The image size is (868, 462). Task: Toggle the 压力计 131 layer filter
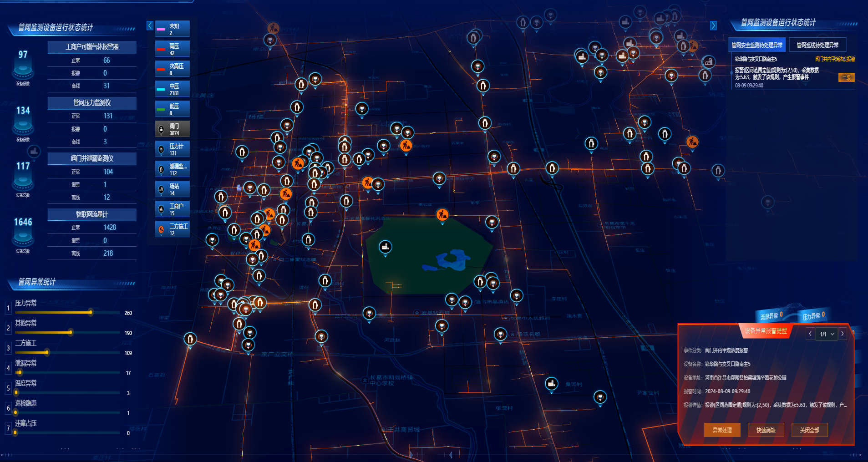click(x=172, y=149)
